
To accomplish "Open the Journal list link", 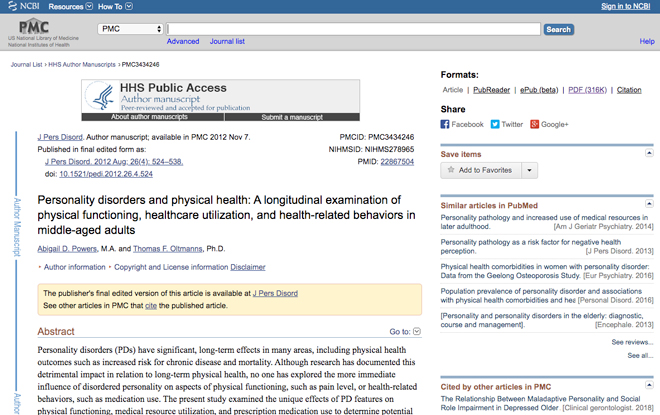I will (227, 41).
